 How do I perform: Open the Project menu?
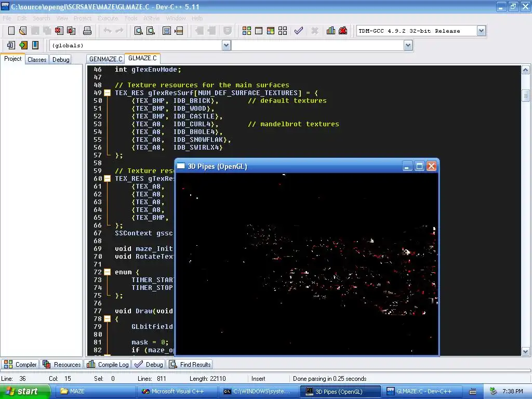[x=83, y=18]
